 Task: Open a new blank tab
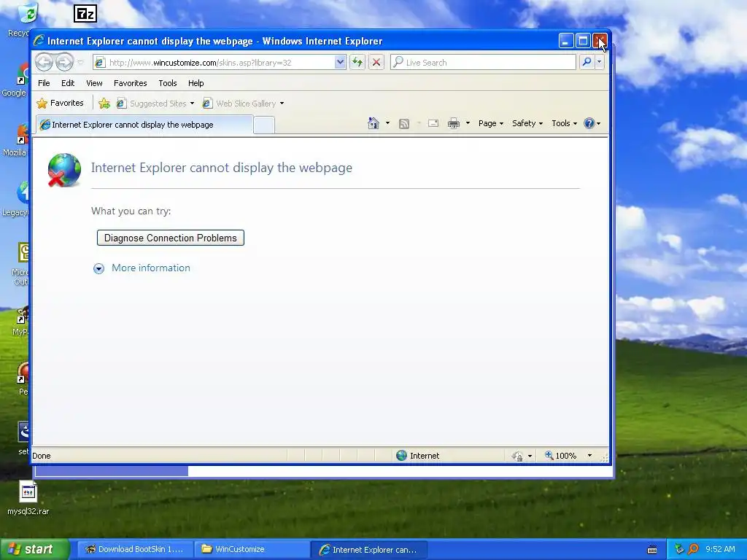(x=264, y=125)
